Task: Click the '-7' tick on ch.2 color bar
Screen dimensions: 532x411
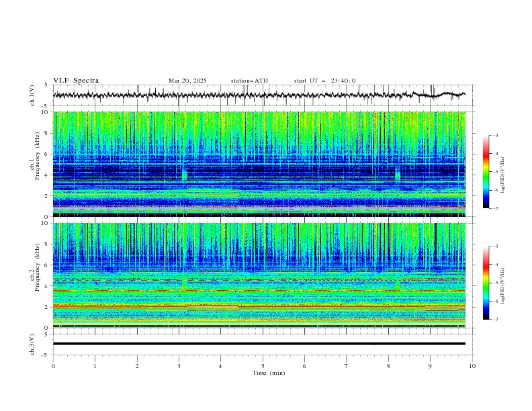Action: 496,320
